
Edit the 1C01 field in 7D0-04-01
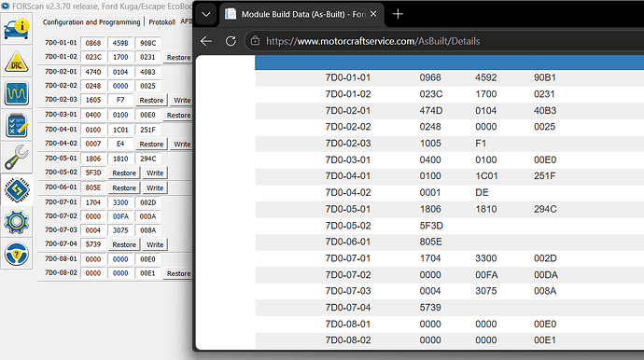pyautogui.click(x=120, y=130)
